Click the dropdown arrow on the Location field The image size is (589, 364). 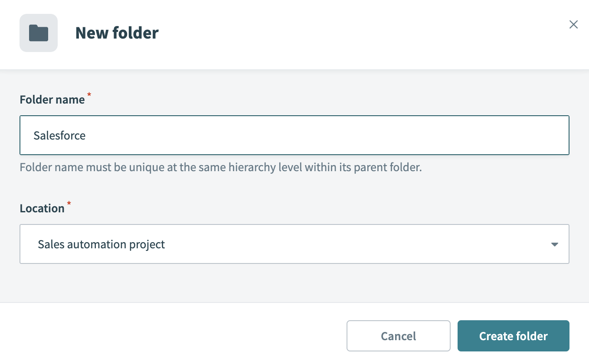[x=554, y=244]
